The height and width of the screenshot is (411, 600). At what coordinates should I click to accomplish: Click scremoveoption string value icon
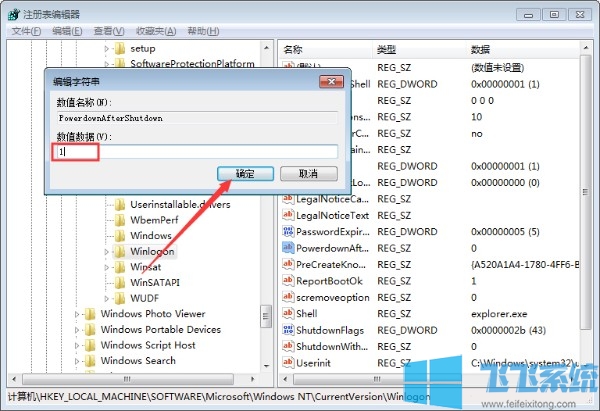[288, 297]
